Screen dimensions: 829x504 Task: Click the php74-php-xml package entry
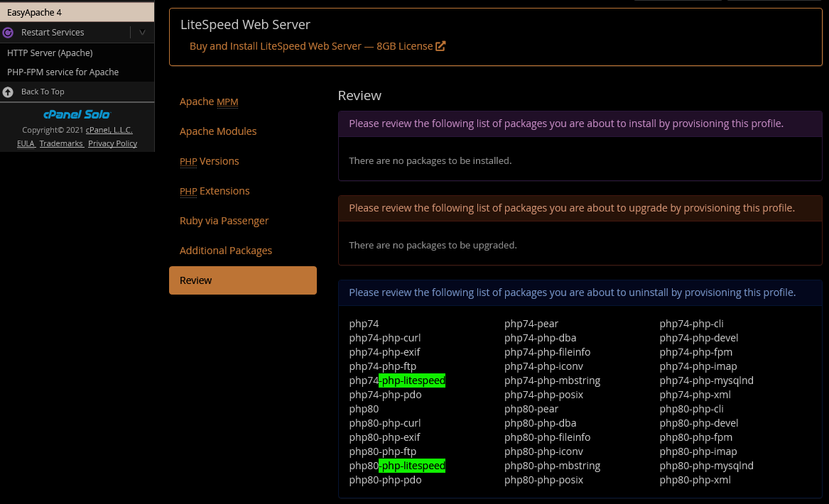point(695,395)
